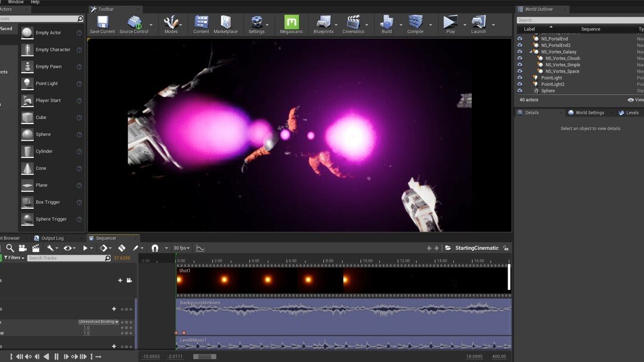
Task: Open Source Control from the toolbar
Action: [134, 24]
